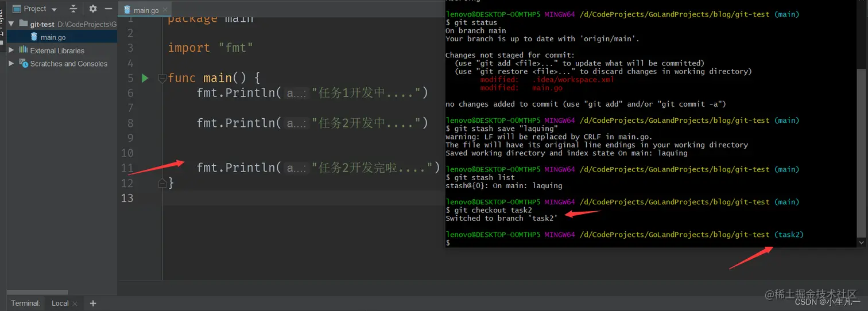Image resolution: width=868 pixels, height=311 pixels.
Task: Expand Scratches and Consoles node arrow
Action: coord(11,64)
